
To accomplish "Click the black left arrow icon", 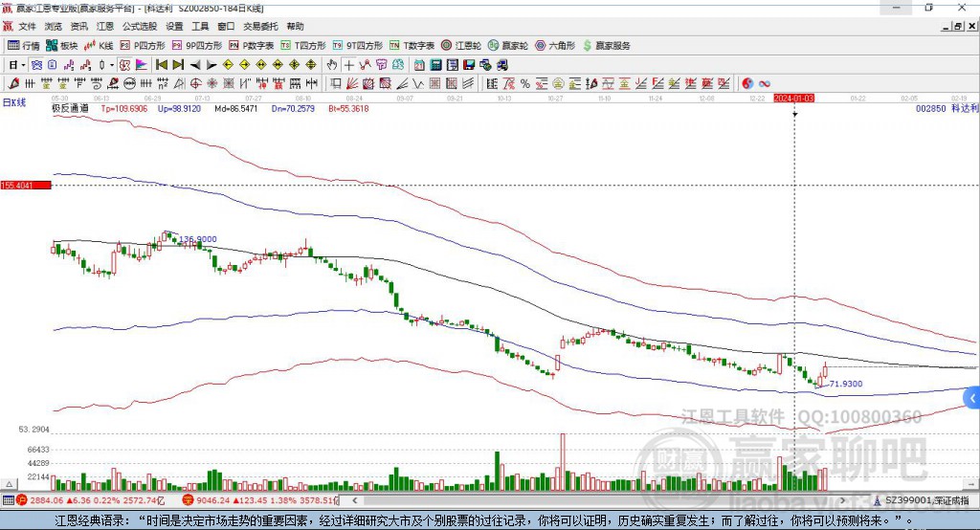I will [195, 65].
